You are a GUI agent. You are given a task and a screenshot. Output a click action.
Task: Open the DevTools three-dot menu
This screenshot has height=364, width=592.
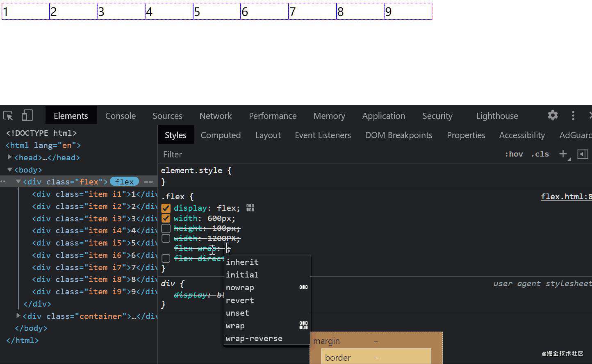point(573,116)
